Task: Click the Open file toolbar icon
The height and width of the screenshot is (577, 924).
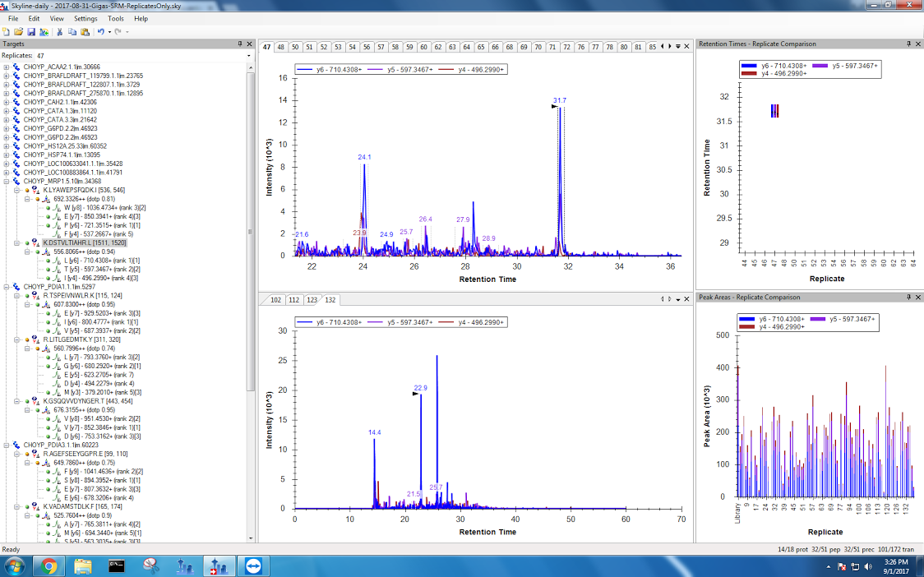Action: pyautogui.click(x=19, y=31)
